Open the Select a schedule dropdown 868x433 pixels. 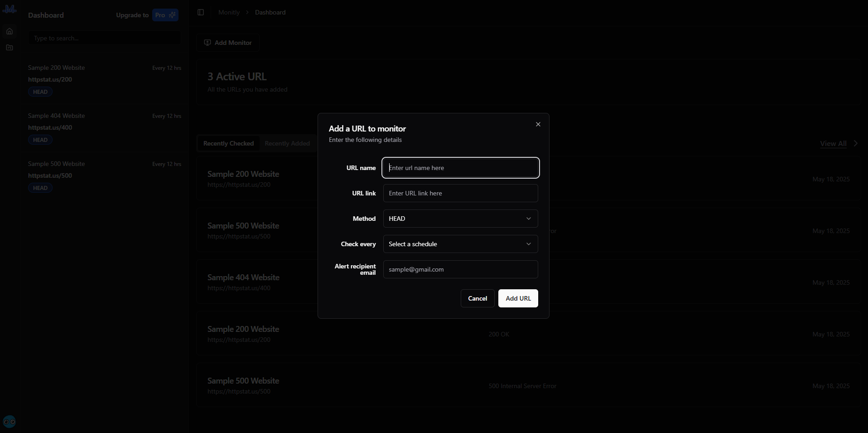point(460,244)
